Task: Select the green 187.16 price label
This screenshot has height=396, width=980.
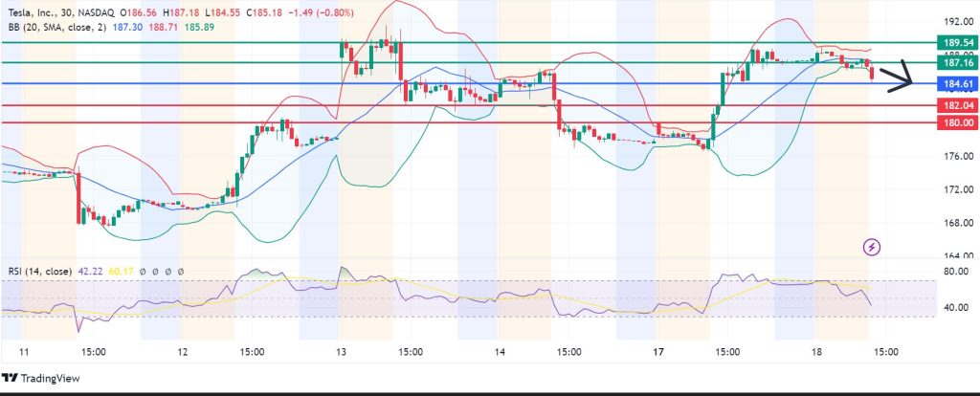Action: pyautogui.click(x=957, y=63)
